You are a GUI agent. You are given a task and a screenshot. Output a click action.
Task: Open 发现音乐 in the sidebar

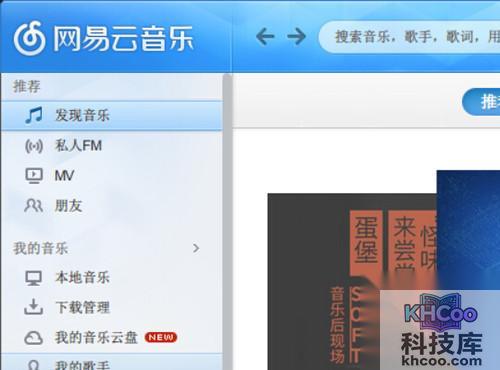(x=112, y=116)
